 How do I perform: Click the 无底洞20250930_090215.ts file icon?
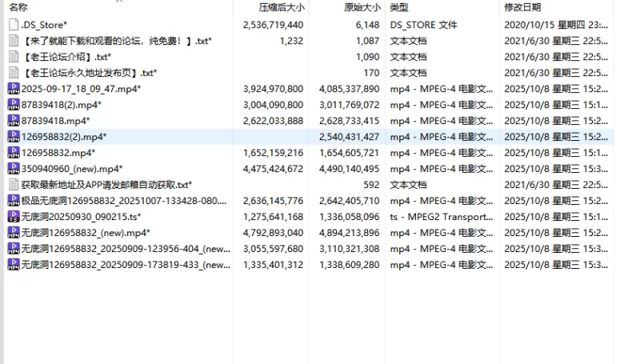13,217
